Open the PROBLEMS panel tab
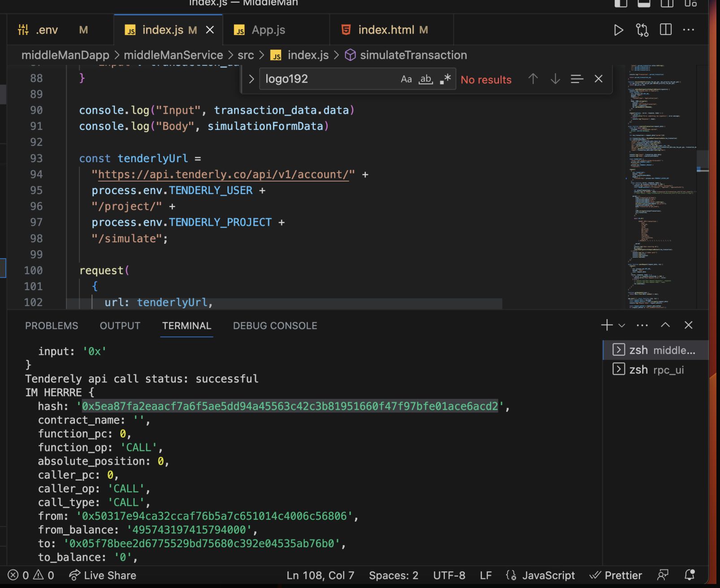Image resolution: width=720 pixels, height=588 pixels. 52,326
